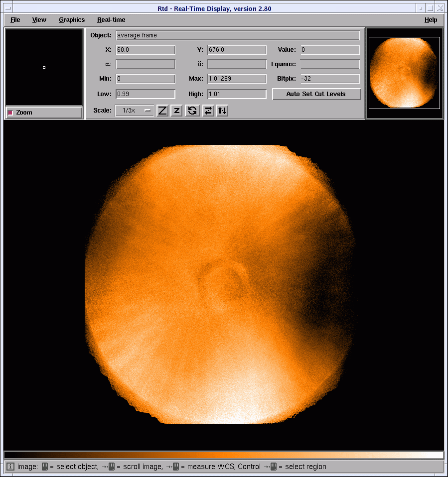Rotate the image with the rotate icon
The height and width of the screenshot is (477, 448).
[192, 111]
